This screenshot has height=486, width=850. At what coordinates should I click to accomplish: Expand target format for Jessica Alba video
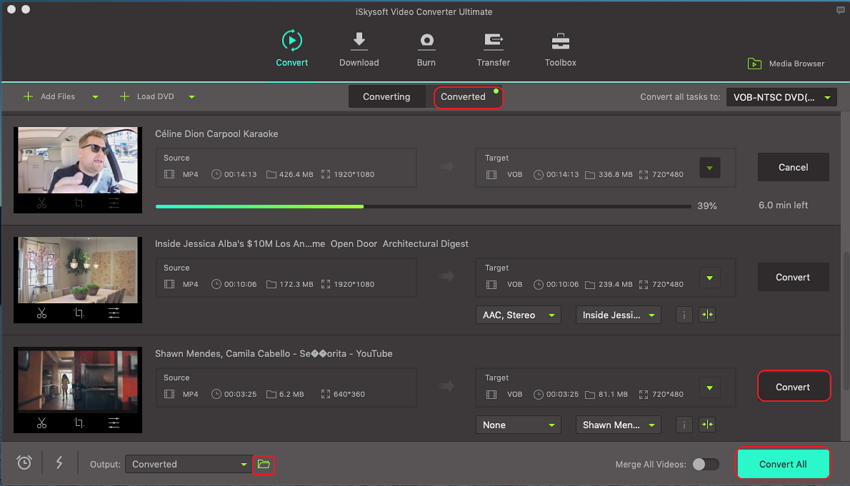tap(710, 278)
